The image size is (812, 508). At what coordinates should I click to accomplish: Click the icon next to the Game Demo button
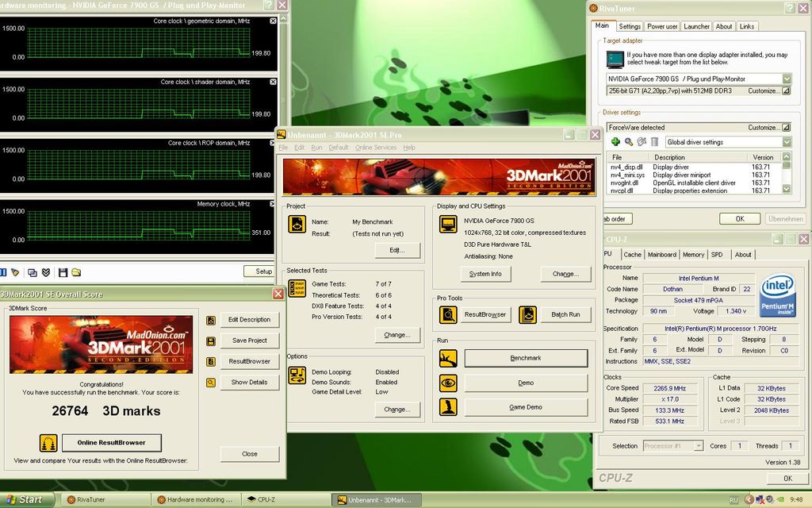pyautogui.click(x=448, y=407)
